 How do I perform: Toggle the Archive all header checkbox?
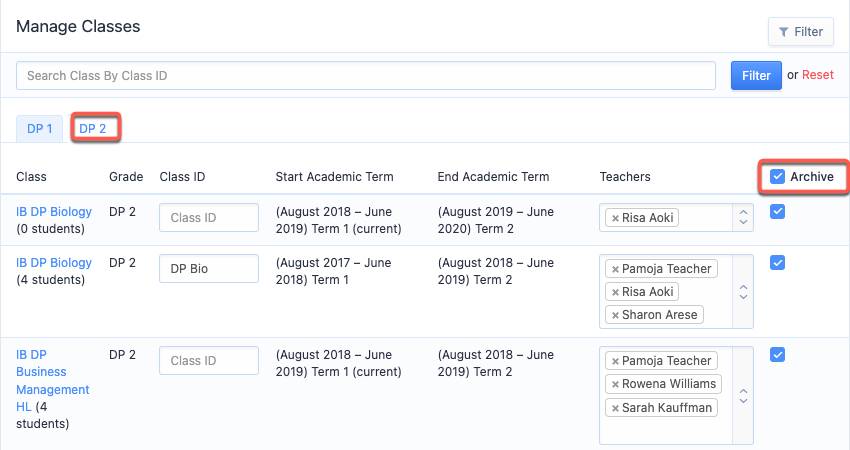tap(777, 176)
